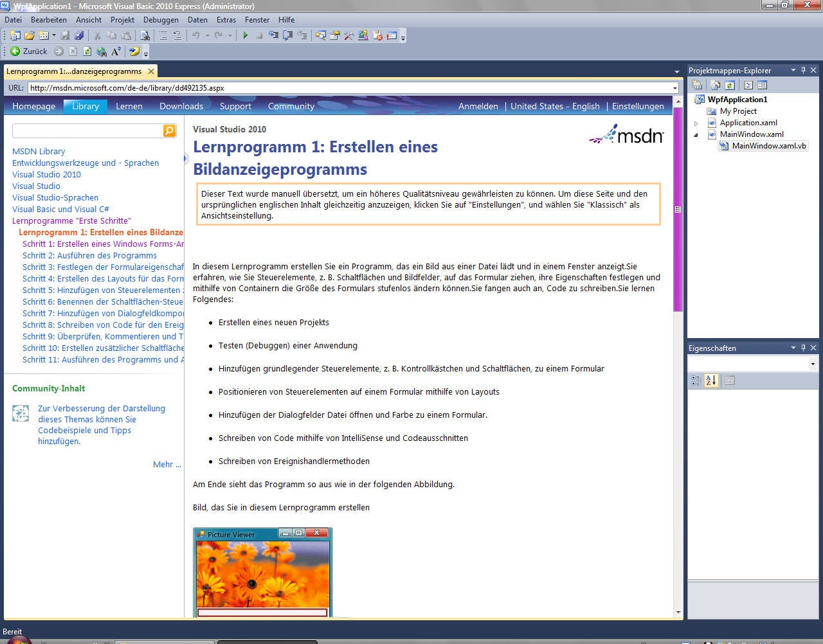The image size is (823, 644).
Task: Open the Schritt 2: Ausführen des Programms link
Action: (x=89, y=255)
